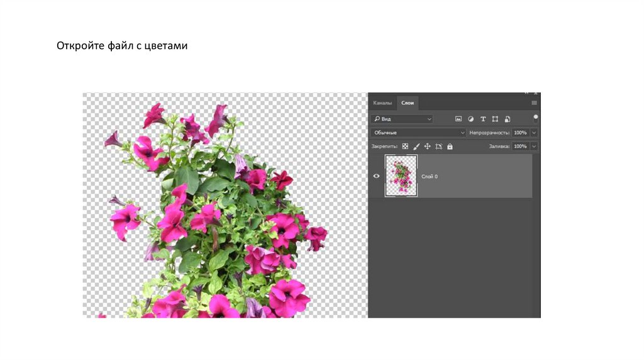Open the Обычные blend mode dropdown
644x361 pixels.
[x=418, y=133]
